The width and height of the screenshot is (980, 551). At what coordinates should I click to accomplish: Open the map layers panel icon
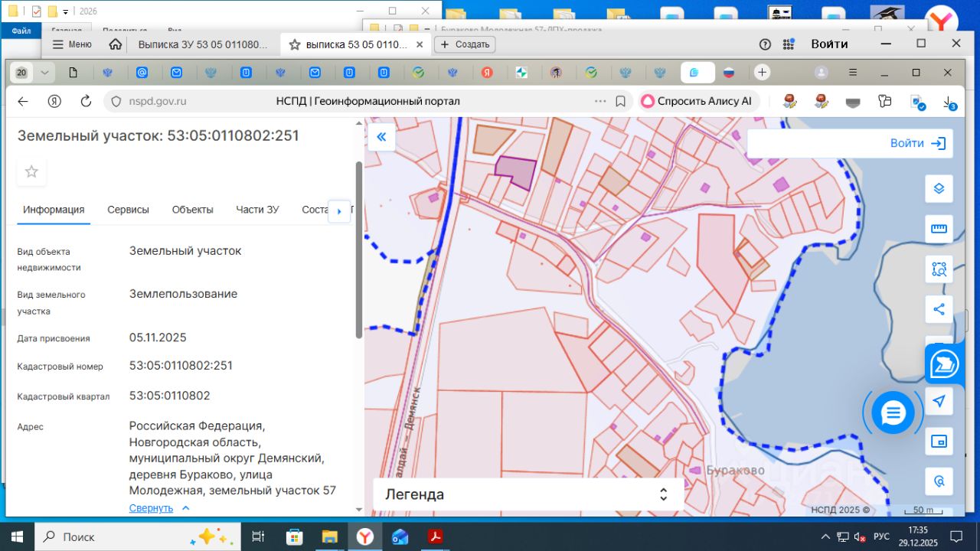coord(939,188)
